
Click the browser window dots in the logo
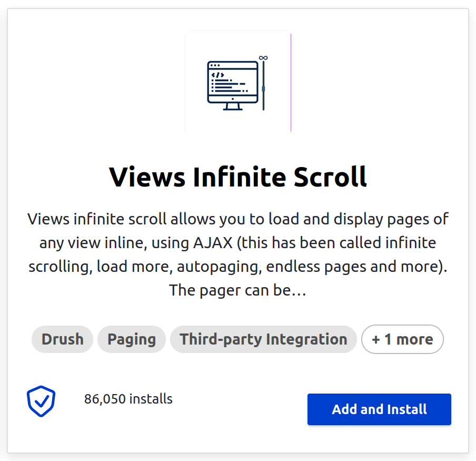click(214, 65)
